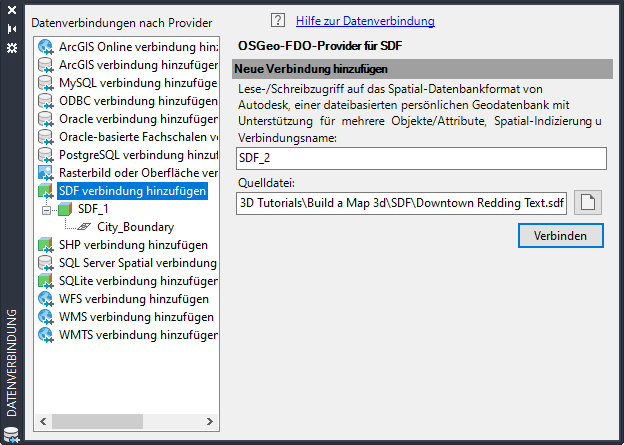The image size is (624, 445).
Task: Click the City_Boundary polygon icon
Action: [84, 227]
